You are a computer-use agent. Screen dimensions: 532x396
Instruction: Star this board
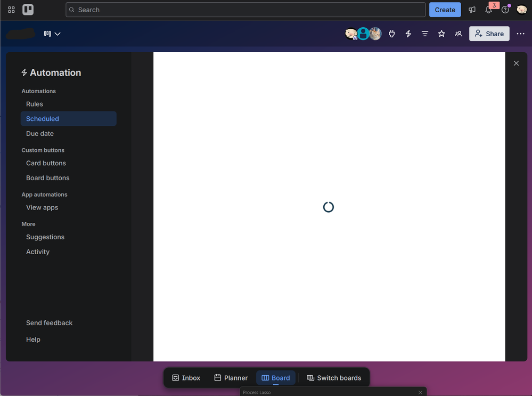click(441, 34)
